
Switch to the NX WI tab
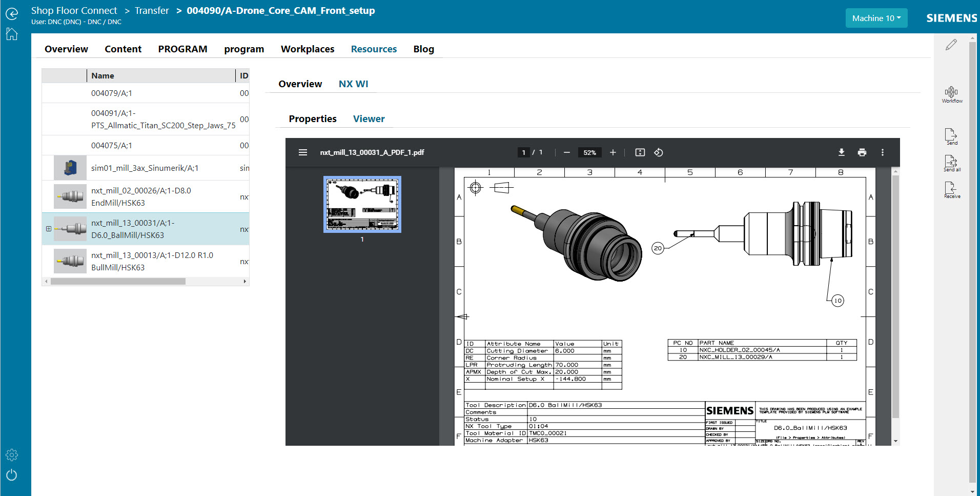tap(353, 84)
